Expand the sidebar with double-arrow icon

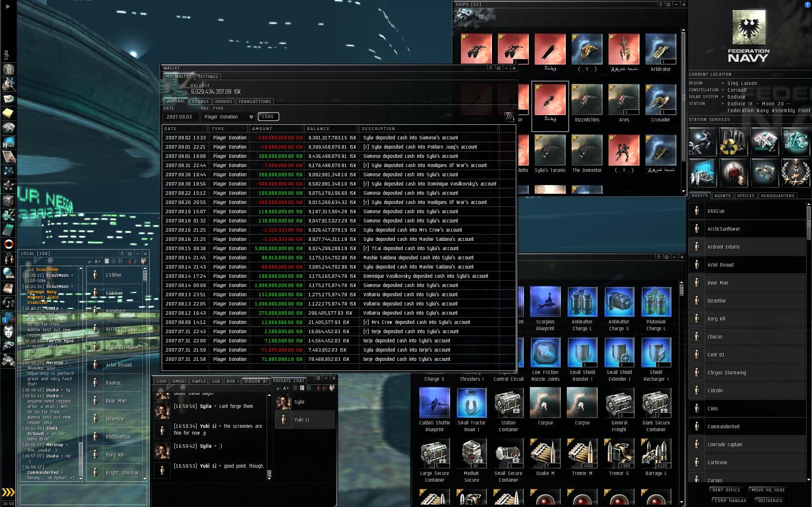7,7
